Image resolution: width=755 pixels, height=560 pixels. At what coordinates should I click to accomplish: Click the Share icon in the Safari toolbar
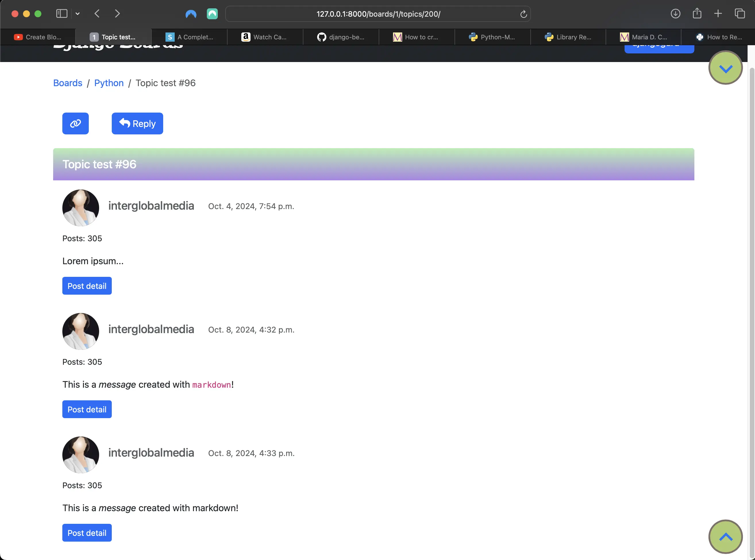tap(697, 13)
